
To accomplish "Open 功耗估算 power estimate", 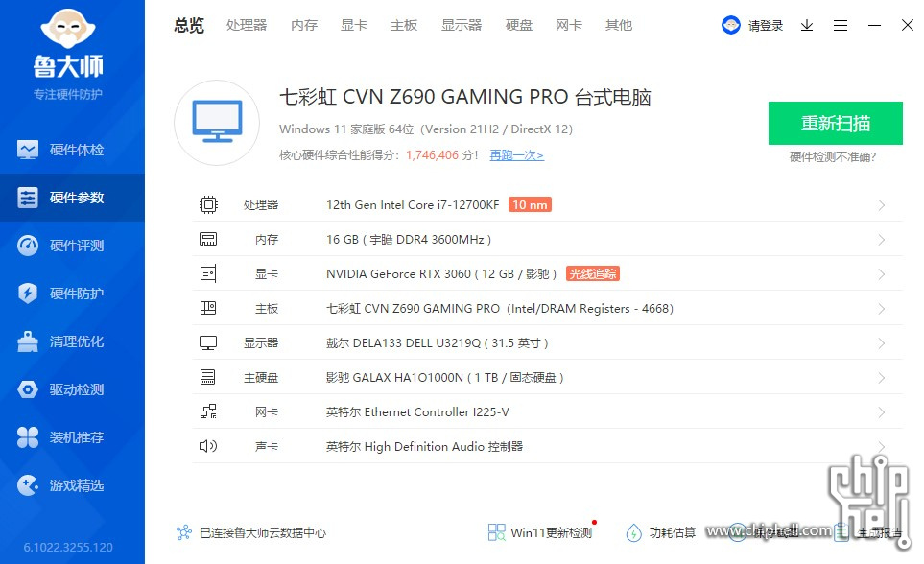I will 673,532.
